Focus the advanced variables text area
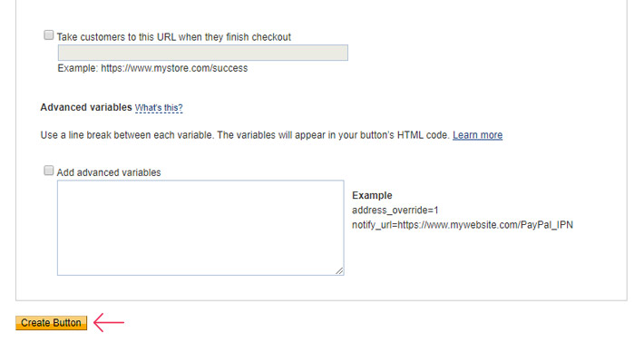This screenshot has height=343, width=644. coord(200,228)
